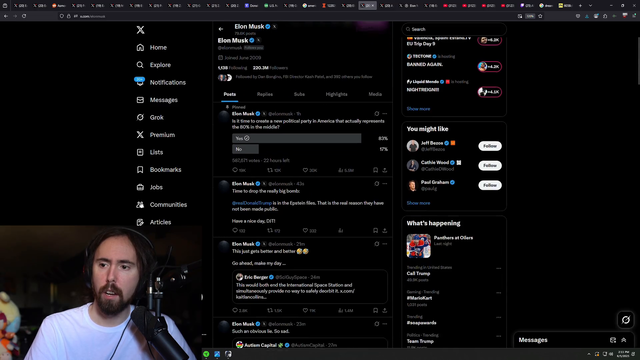Share the 'make my day' post
The width and height of the screenshot is (640, 360).
click(x=384, y=310)
